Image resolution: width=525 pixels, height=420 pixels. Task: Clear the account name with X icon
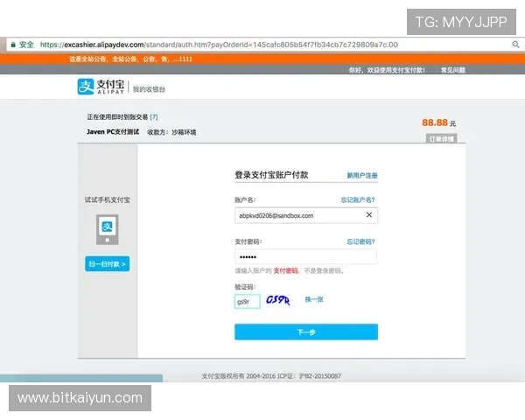point(369,214)
